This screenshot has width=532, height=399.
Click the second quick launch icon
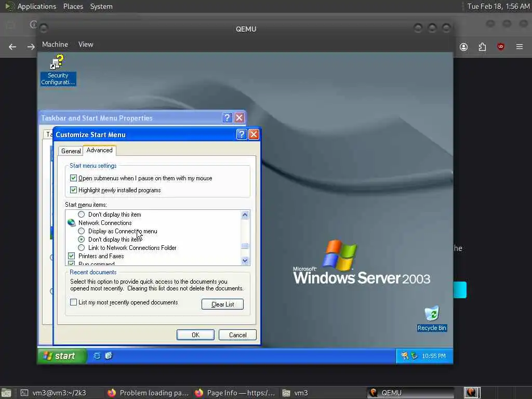click(109, 356)
